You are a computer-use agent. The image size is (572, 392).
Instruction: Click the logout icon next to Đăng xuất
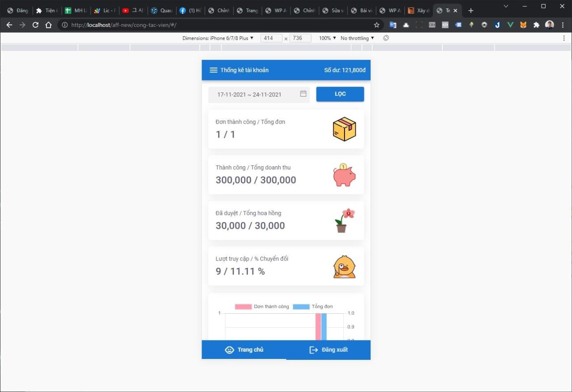point(313,350)
